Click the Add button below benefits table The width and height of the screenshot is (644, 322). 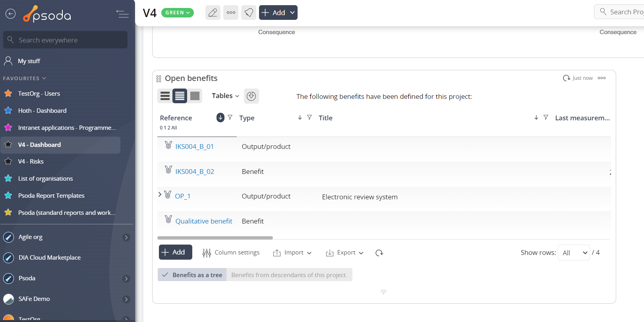point(176,252)
